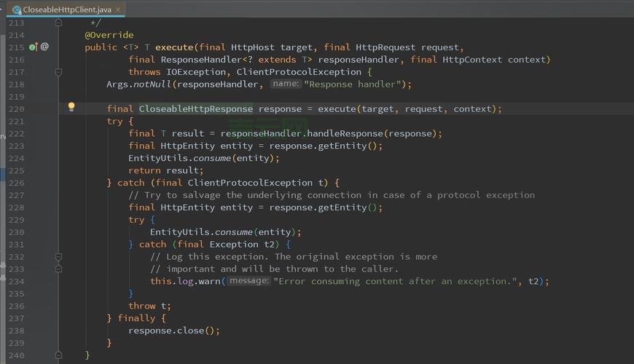The image size is (634, 364).
Task: Toggle the fold marker at line 233
Action: 59,269
